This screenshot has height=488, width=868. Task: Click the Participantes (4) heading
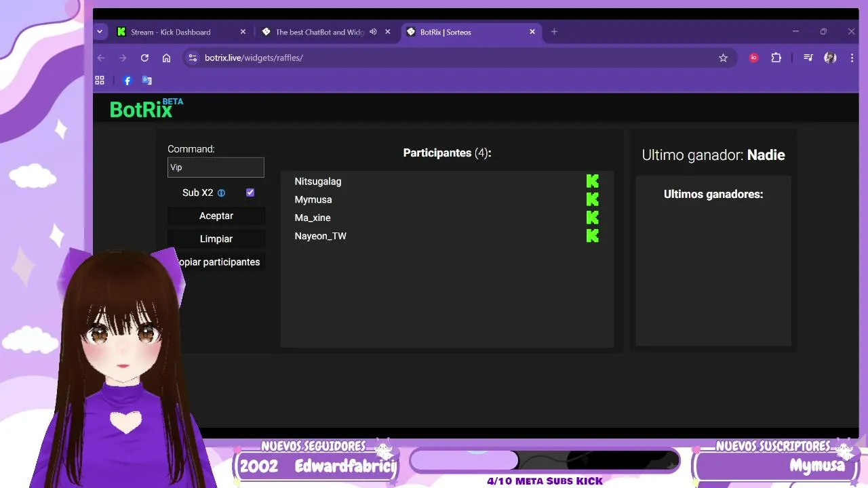447,153
